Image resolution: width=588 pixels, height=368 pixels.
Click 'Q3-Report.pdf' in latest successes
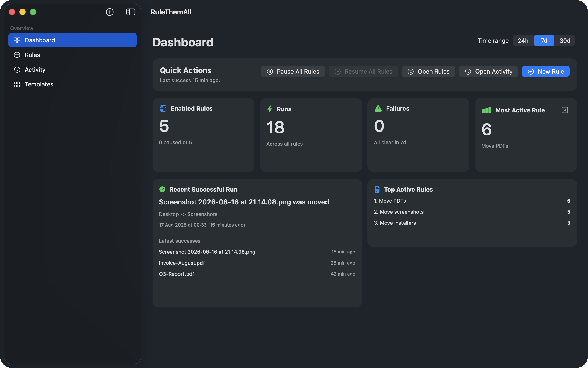[x=176, y=274]
